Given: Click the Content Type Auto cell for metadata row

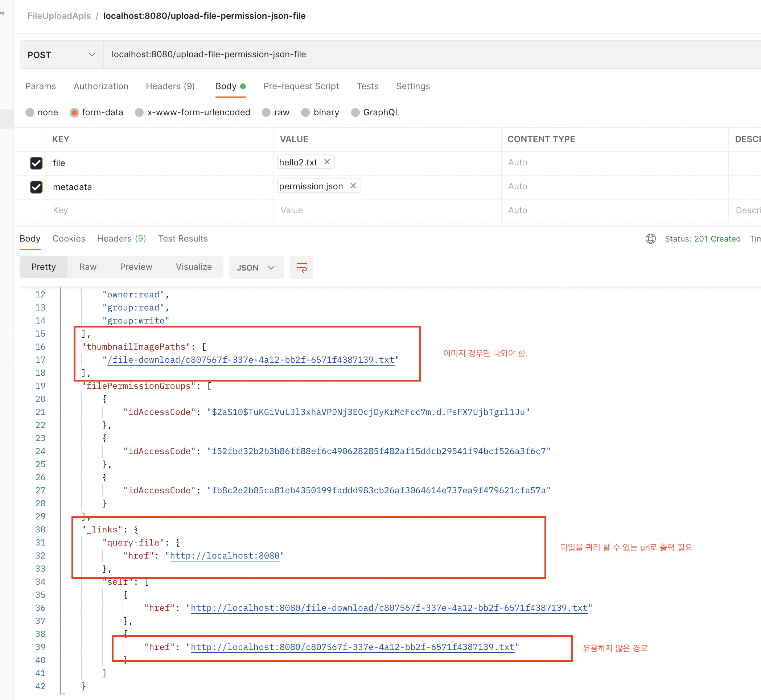Looking at the screenshot, I should point(615,186).
